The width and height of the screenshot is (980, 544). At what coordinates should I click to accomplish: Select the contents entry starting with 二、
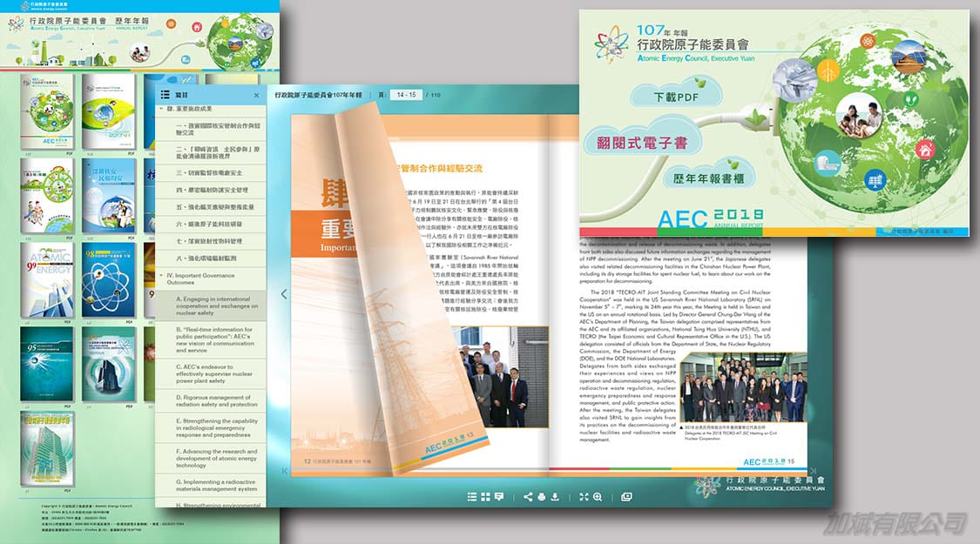click(x=210, y=152)
